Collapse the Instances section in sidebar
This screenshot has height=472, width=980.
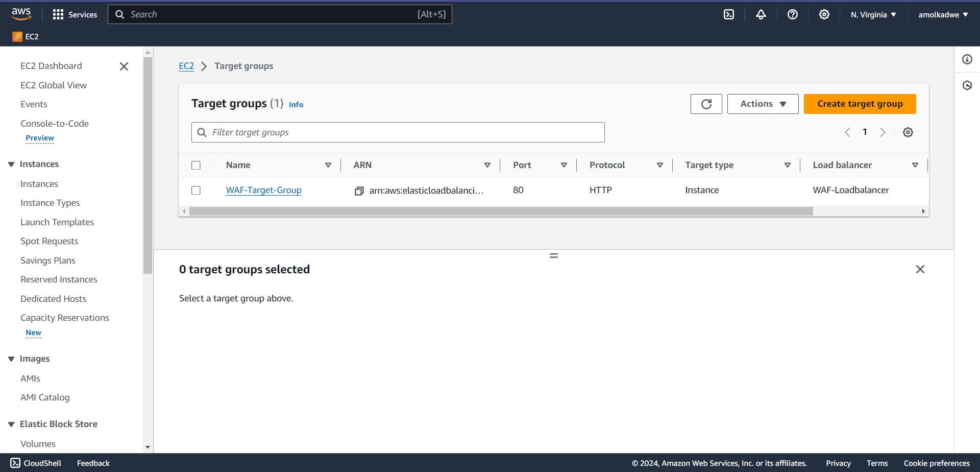(x=11, y=164)
